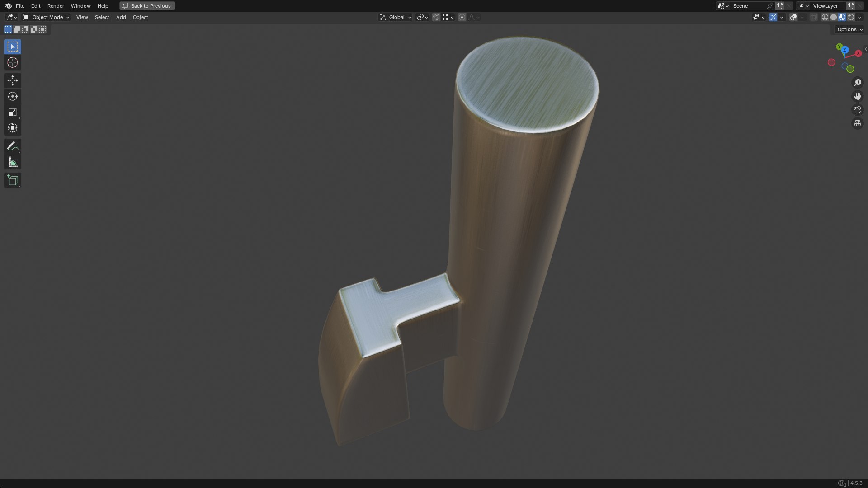The width and height of the screenshot is (868, 488).
Task: Click the hand pan-view button
Action: [858, 96]
